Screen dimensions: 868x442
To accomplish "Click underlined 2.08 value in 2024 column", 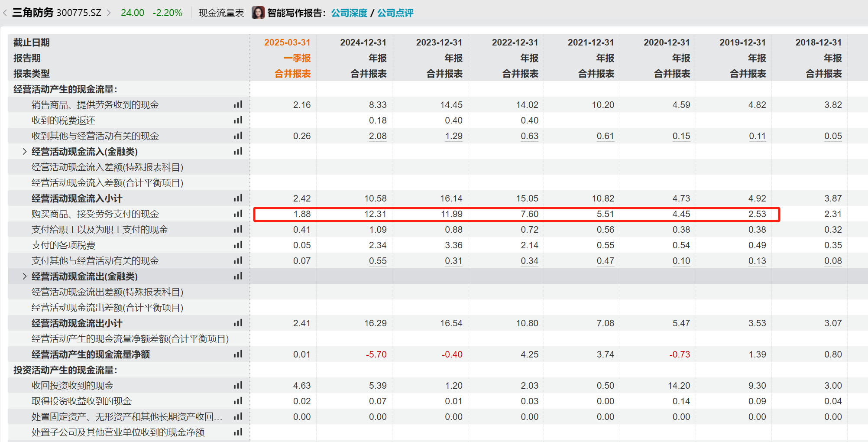I will (x=377, y=136).
